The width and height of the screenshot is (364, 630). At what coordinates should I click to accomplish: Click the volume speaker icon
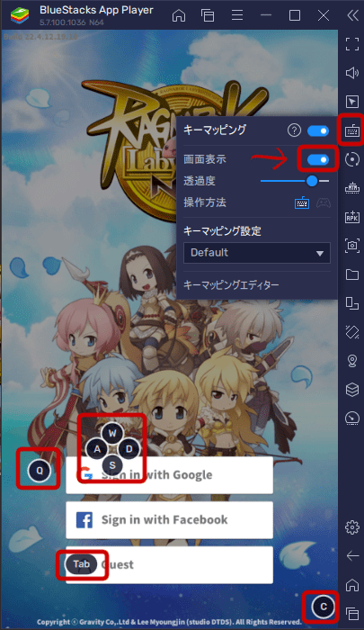352,73
